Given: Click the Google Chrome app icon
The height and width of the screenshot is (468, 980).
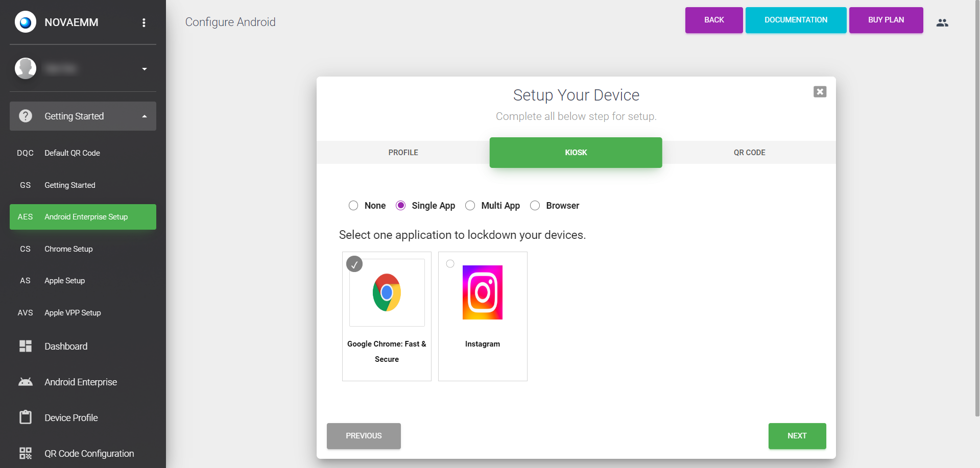Looking at the screenshot, I should 387,292.
